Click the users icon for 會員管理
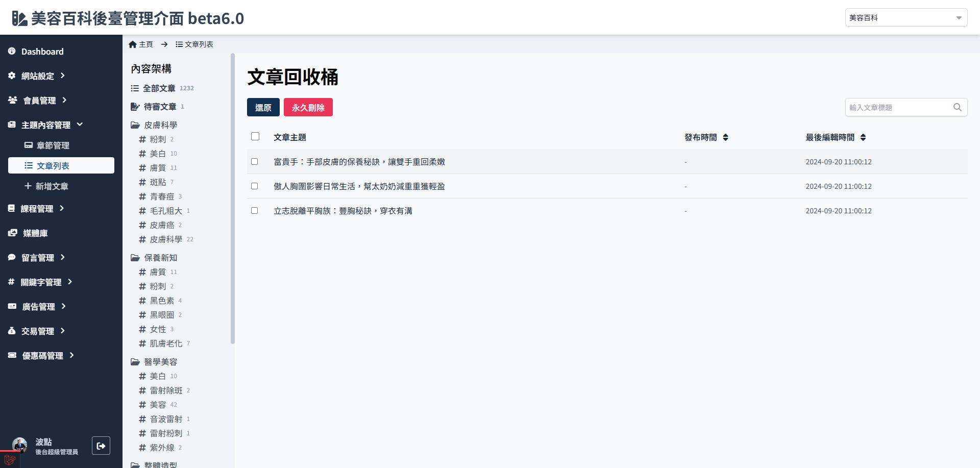The height and width of the screenshot is (468, 980). 13,100
